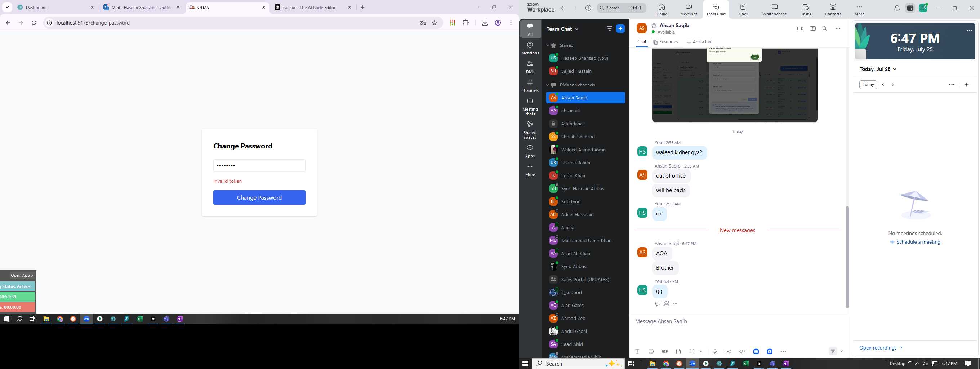
Task: Open Meeting chats in the sidebar
Action: pyautogui.click(x=530, y=107)
